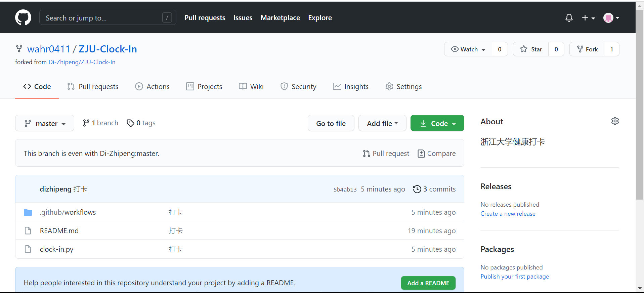This screenshot has height=293, width=644.
Task: Click the Fork button
Action: (x=587, y=49)
